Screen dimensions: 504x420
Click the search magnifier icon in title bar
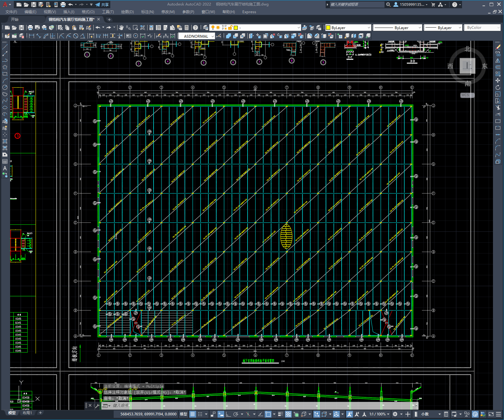(x=388, y=4)
